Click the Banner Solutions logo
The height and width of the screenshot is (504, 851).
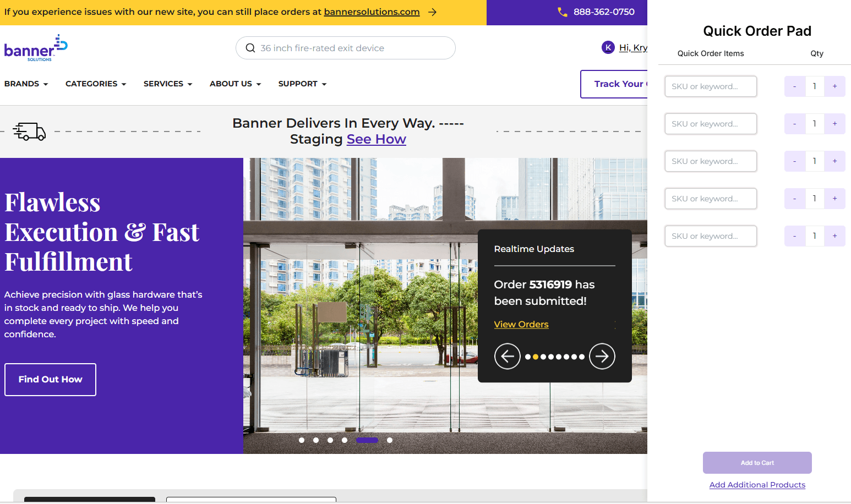(36, 48)
